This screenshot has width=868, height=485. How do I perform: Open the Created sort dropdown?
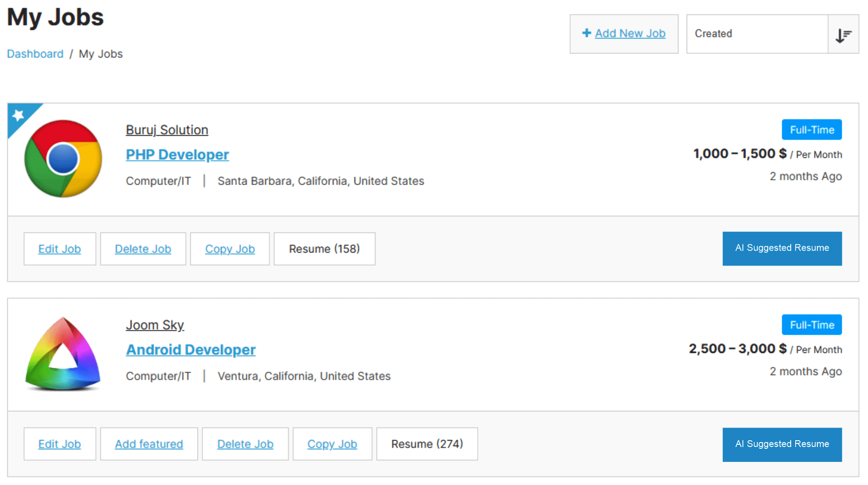click(x=757, y=34)
